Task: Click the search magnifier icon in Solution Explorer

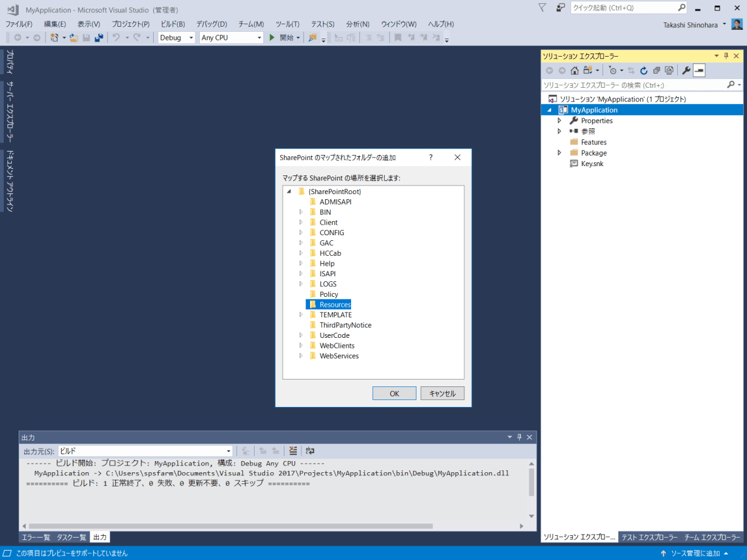Action: [731, 85]
